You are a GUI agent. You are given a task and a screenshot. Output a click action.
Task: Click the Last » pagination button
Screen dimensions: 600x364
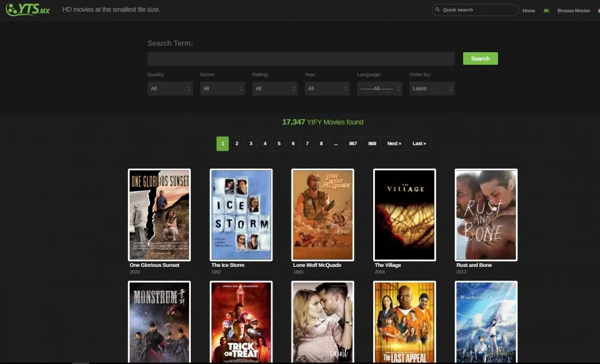tap(419, 144)
